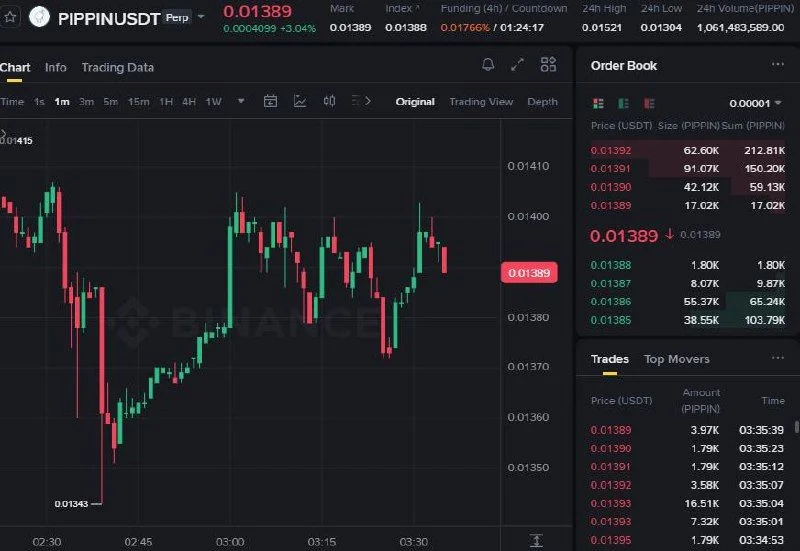800x551 pixels.
Task: Show bids-only order book view
Action: 623,104
